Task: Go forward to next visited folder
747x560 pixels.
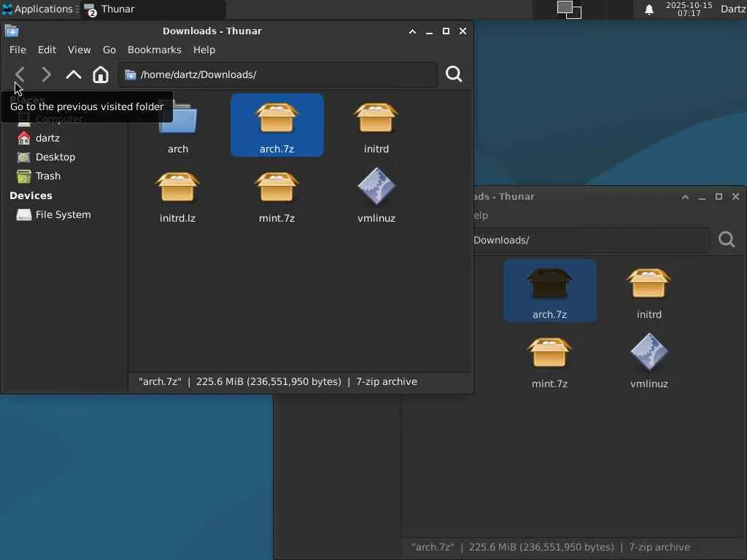Action: pos(46,74)
